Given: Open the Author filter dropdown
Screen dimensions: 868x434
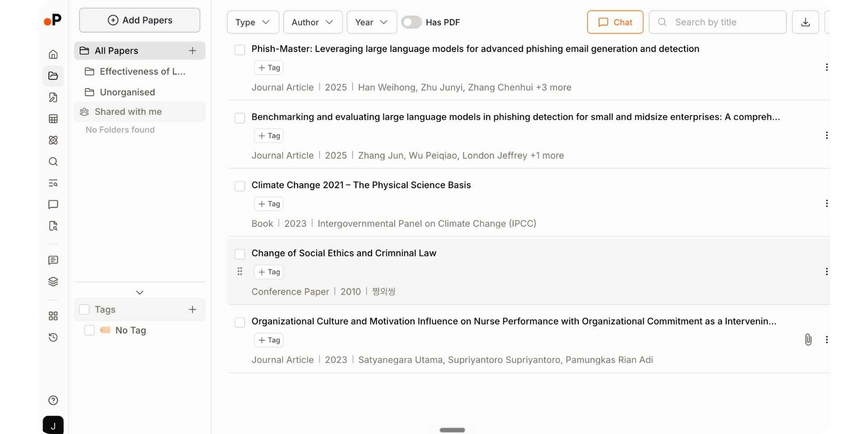Looking at the screenshot, I should (313, 22).
